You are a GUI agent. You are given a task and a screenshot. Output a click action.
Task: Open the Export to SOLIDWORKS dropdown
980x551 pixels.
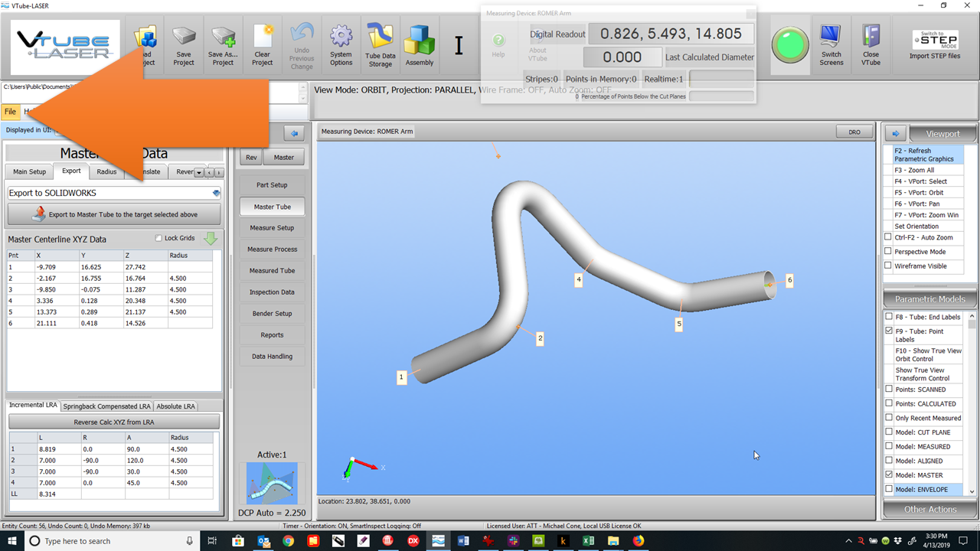(x=216, y=193)
